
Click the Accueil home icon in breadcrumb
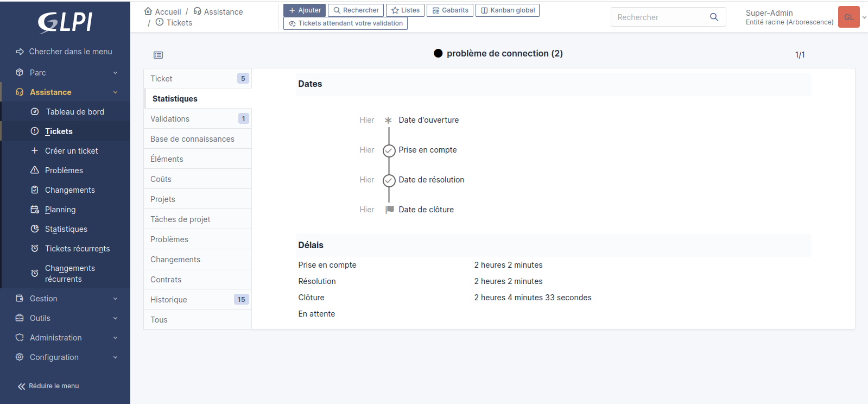click(148, 11)
